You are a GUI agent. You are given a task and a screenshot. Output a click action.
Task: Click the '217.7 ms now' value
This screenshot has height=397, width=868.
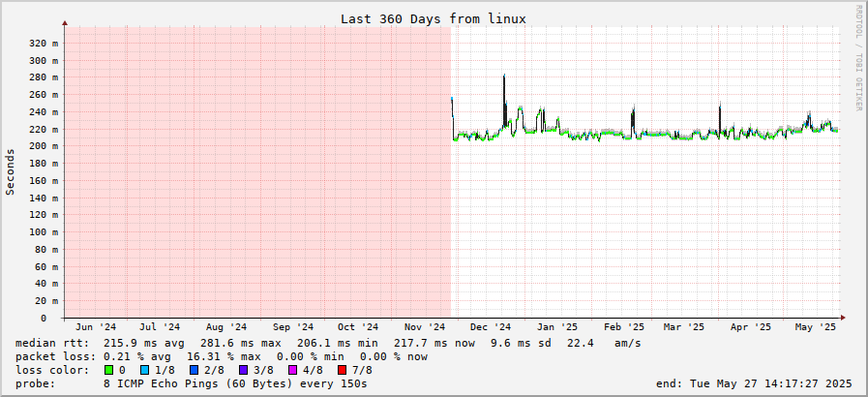[x=434, y=344]
